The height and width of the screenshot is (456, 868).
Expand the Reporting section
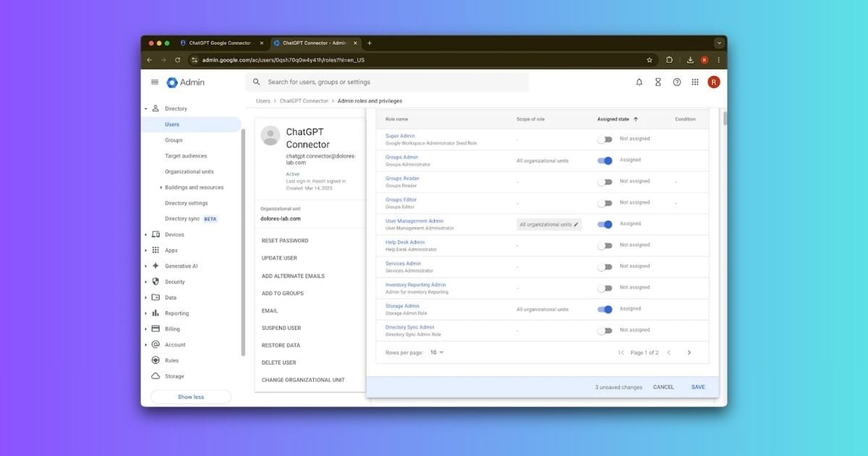[145, 313]
